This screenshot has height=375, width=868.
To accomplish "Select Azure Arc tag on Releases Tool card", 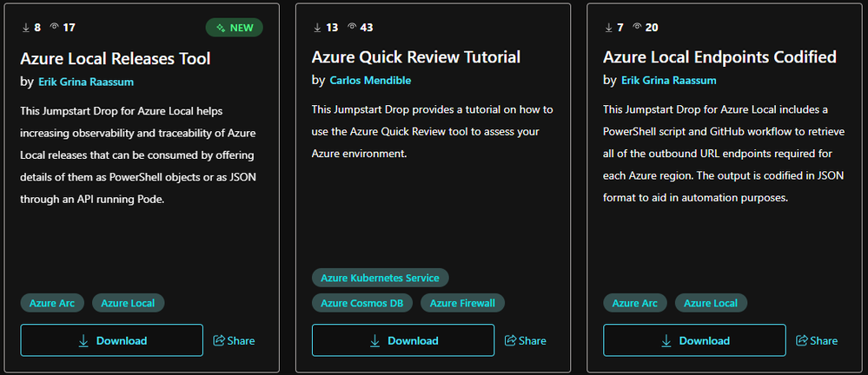I will pos(52,303).
